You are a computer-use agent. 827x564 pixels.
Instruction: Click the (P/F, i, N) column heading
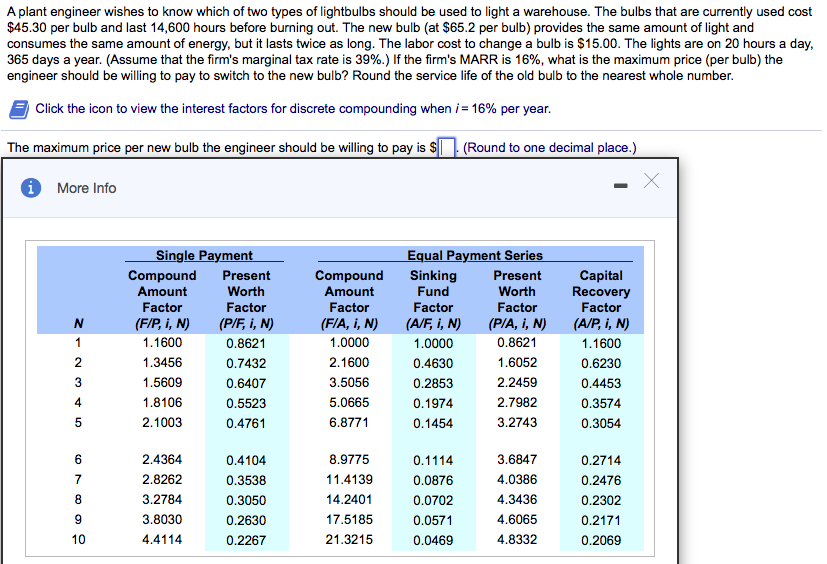pos(246,323)
